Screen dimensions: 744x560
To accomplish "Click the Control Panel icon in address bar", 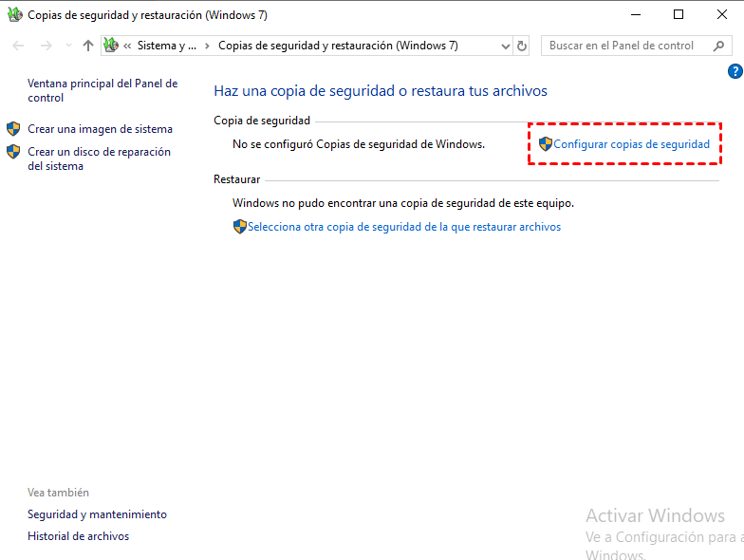I will click(x=111, y=46).
